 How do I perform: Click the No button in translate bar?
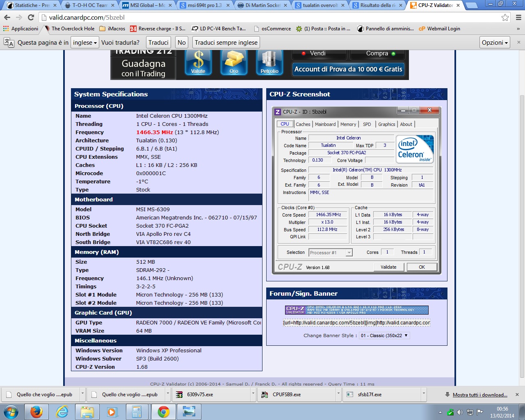182,42
